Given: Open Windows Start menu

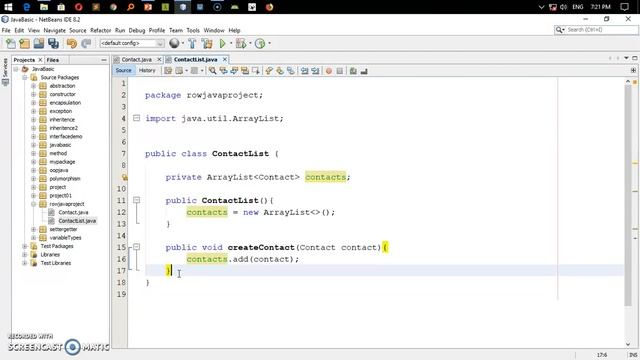Looking at the screenshot, I should [8, 7].
